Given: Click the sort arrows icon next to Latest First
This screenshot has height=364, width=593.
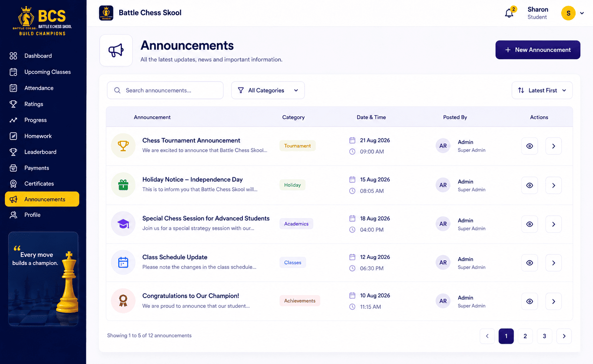Looking at the screenshot, I should pos(521,90).
